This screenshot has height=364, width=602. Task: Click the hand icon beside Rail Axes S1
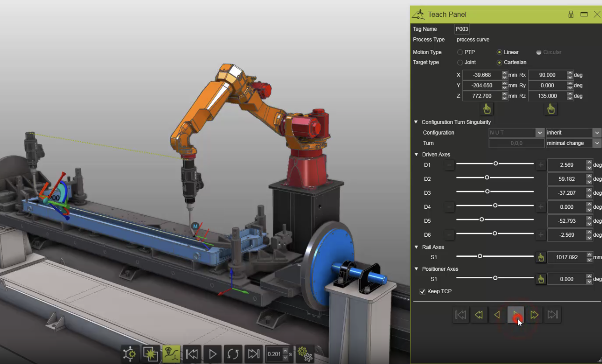tap(540, 257)
